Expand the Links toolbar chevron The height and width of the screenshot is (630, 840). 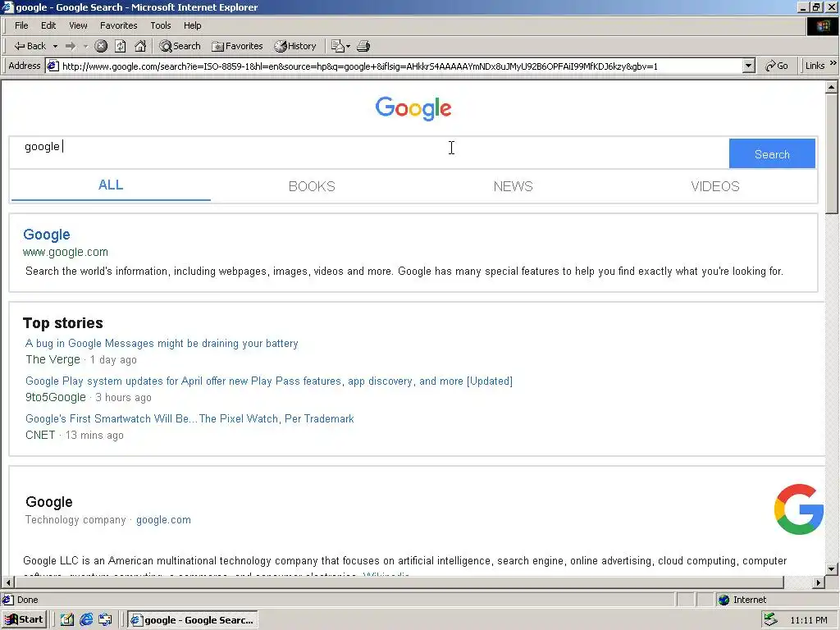click(x=833, y=63)
